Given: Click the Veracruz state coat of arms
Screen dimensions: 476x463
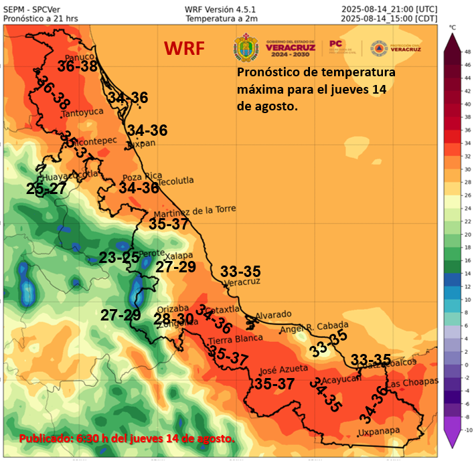Looking at the screenshot, I should [245, 48].
